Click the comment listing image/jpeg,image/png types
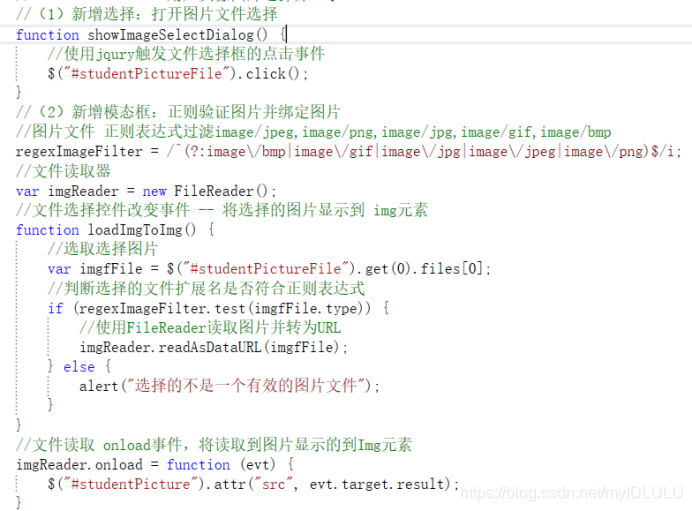The width and height of the screenshot is (692, 511). [x=313, y=132]
